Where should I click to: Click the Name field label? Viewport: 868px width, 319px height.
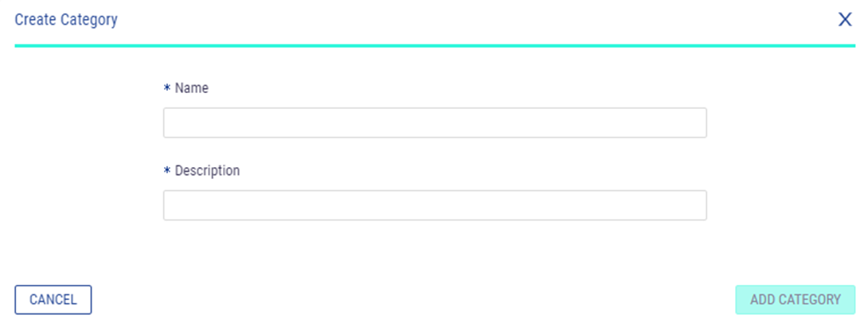point(191,88)
